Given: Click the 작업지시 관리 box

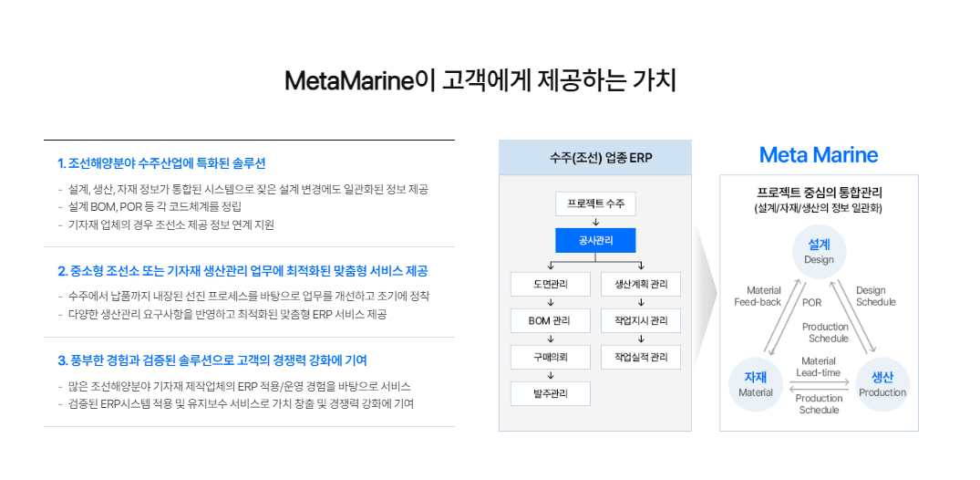Looking at the screenshot, I should [x=641, y=320].
